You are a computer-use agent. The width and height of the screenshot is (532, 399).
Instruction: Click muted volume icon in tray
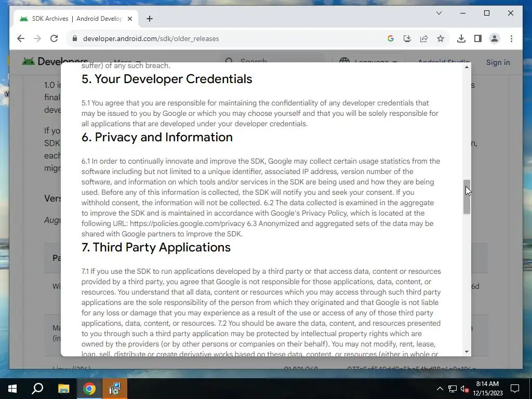tap(465, 389)
